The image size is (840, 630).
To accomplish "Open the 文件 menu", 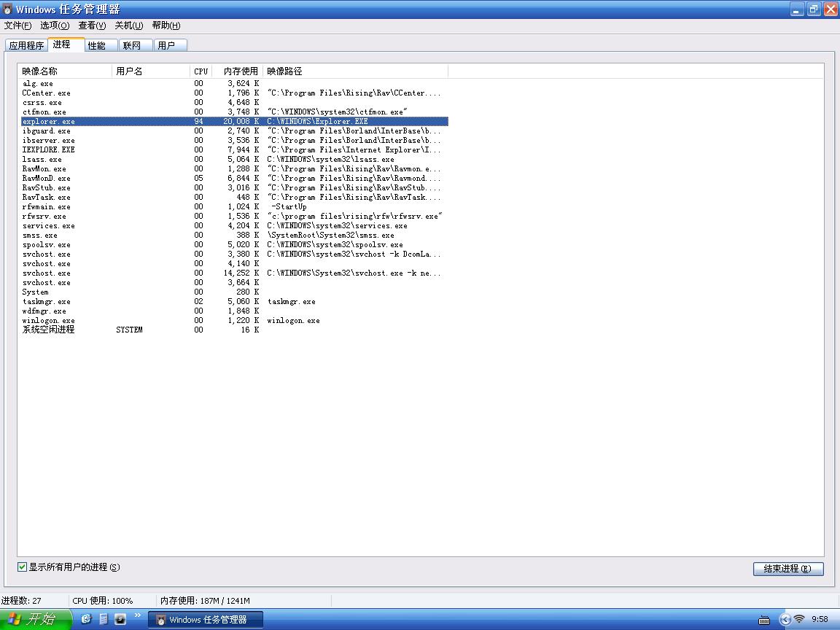I will [17, 26].
